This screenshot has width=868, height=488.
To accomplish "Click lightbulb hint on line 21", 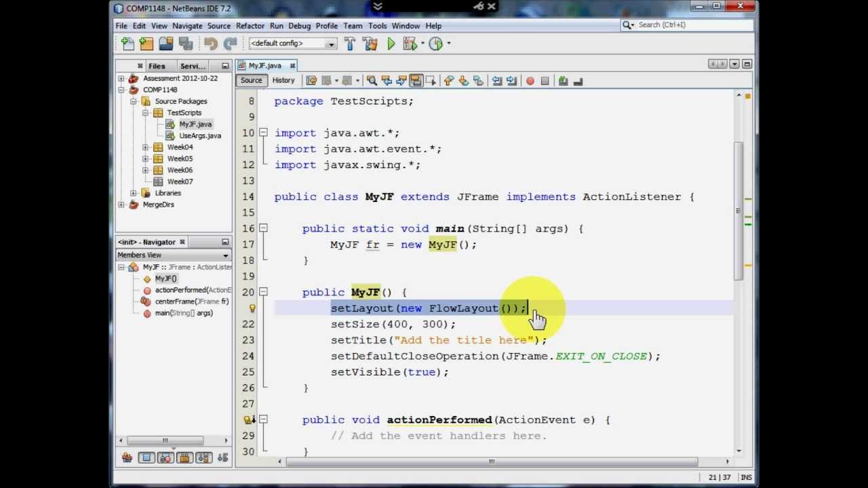I will click(x=252, y=308).
